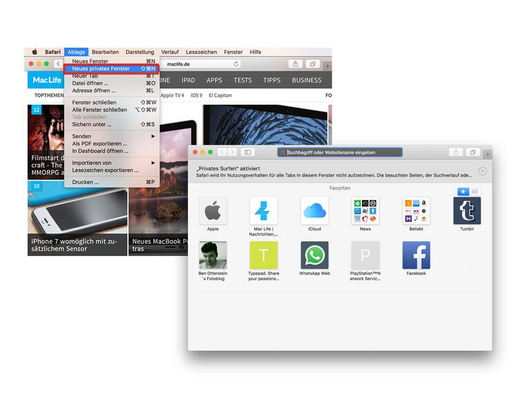532x399 pixels.
Task: Open the Facebook favorite tile
Action: coord(416,255)
